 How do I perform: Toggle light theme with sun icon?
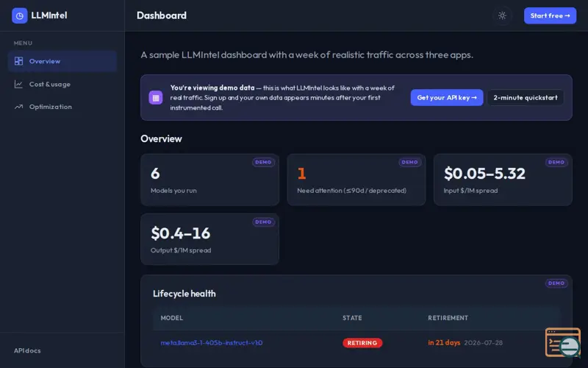[502, 15]
